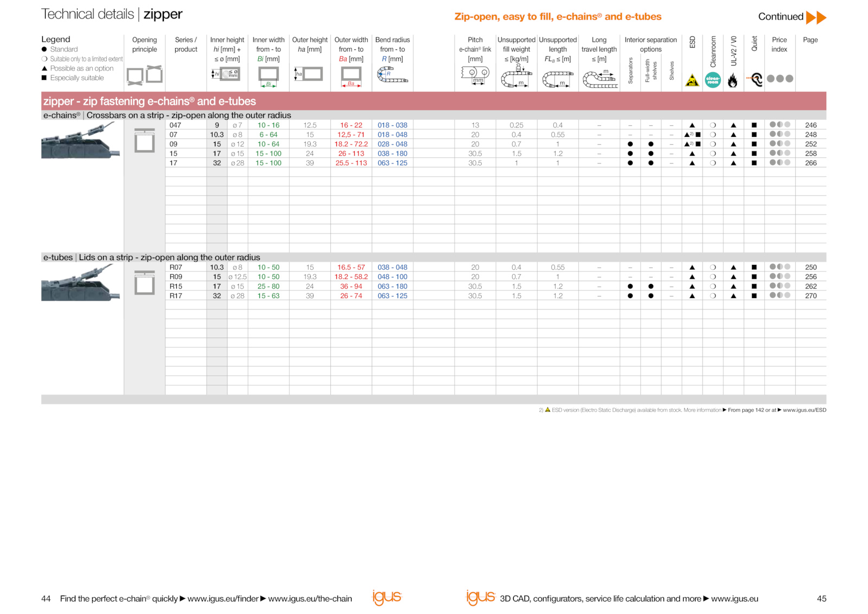
Task: Click the orange Continued double-arrow icon
Action: 816,17
